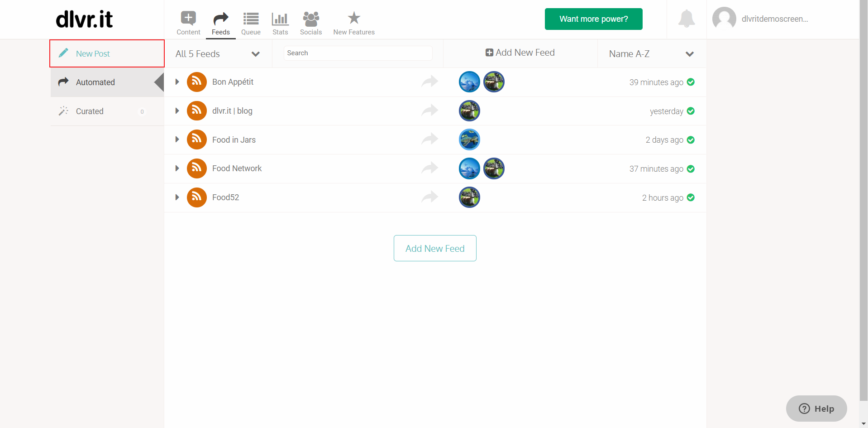Click Add New Feed in toolbar

point(520,53)
